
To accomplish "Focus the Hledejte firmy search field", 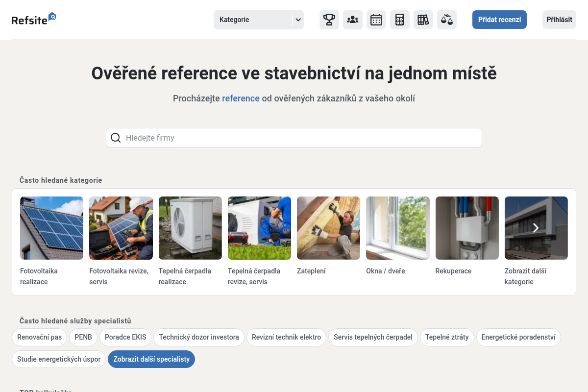I will coord(294,138).
